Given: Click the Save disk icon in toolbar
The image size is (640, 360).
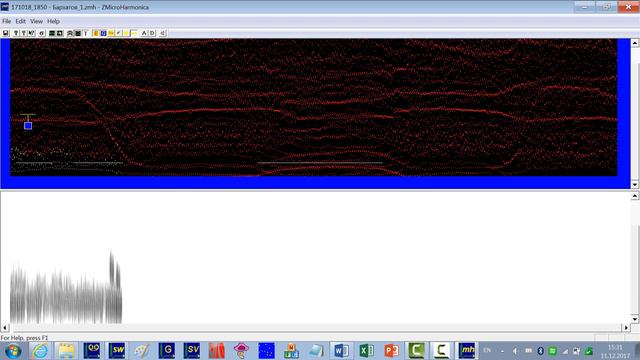Looking at the screenshot, I should (x=6, y=33).
